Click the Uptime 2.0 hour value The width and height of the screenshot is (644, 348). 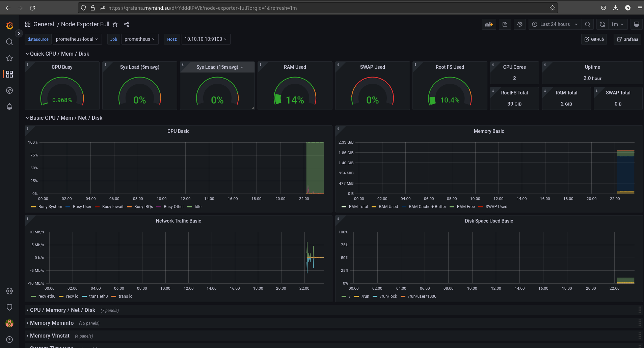(592, 78)
